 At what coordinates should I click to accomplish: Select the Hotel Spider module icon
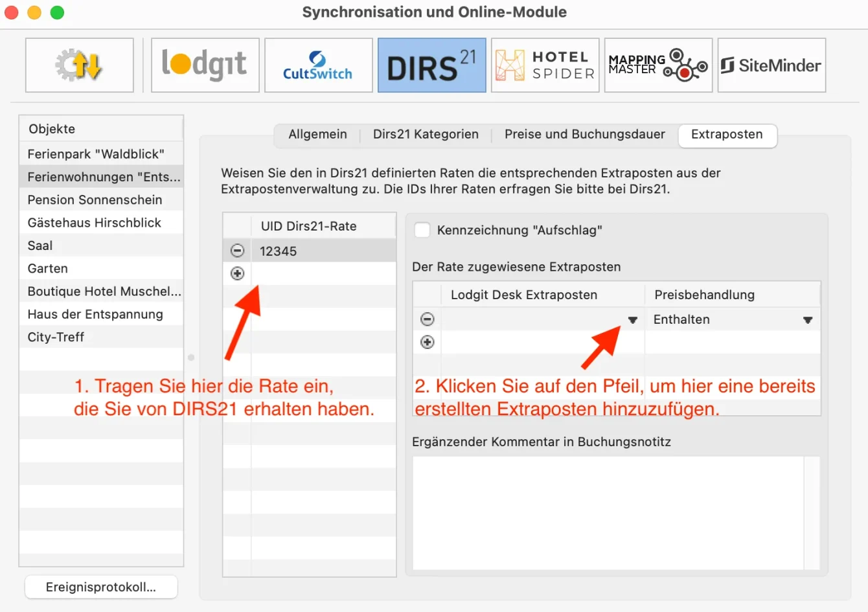coord(545,65)
